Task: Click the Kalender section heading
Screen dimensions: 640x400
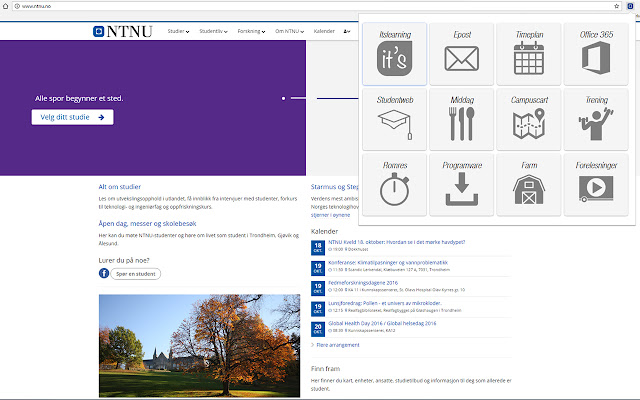Action: pos(324,231)
